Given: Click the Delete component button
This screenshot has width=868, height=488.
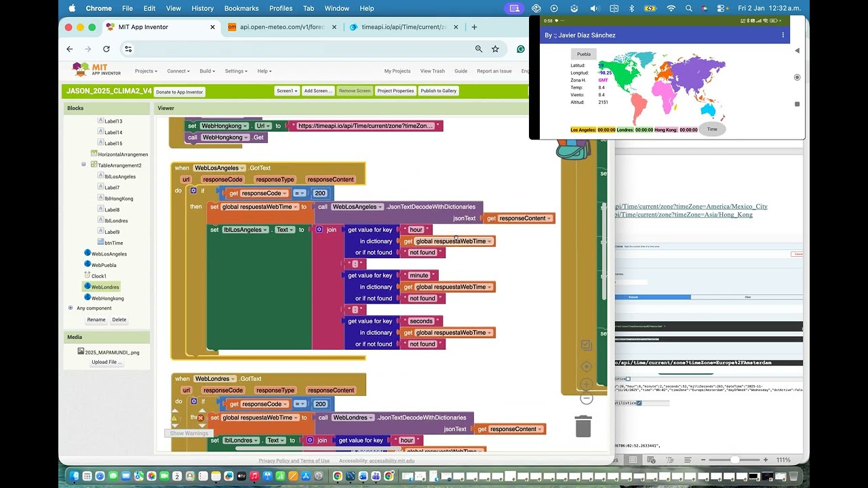Looking at the screenshot, I should click(x=119, y=319).
